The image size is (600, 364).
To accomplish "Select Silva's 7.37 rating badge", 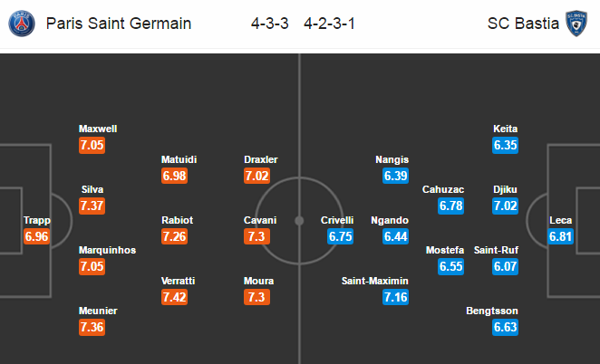I will pyautogui.click(x=92, y=206).
